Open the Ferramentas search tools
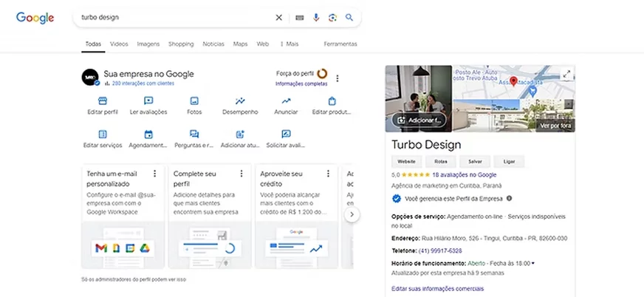 [x=340, y=44]
